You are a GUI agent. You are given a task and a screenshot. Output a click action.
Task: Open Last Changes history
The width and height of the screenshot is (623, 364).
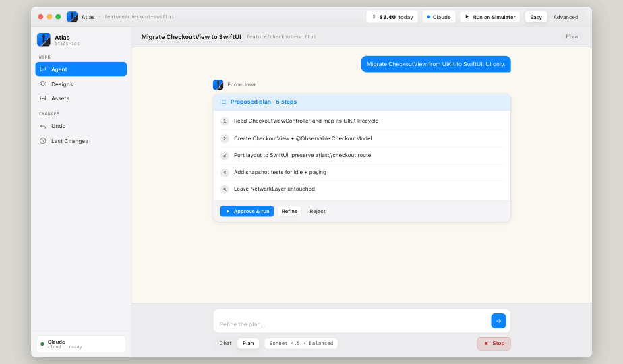click(x=81, y=141)
